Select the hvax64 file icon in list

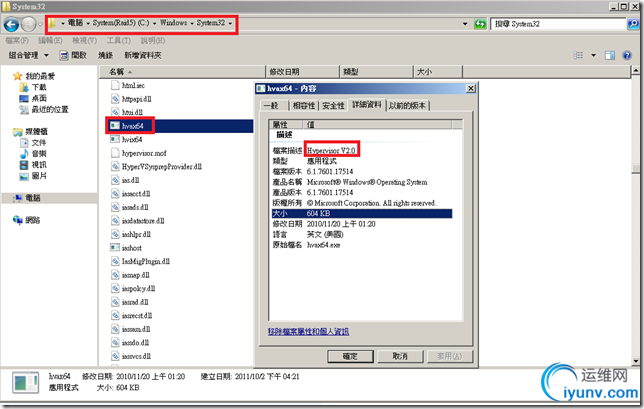(115, 126)
